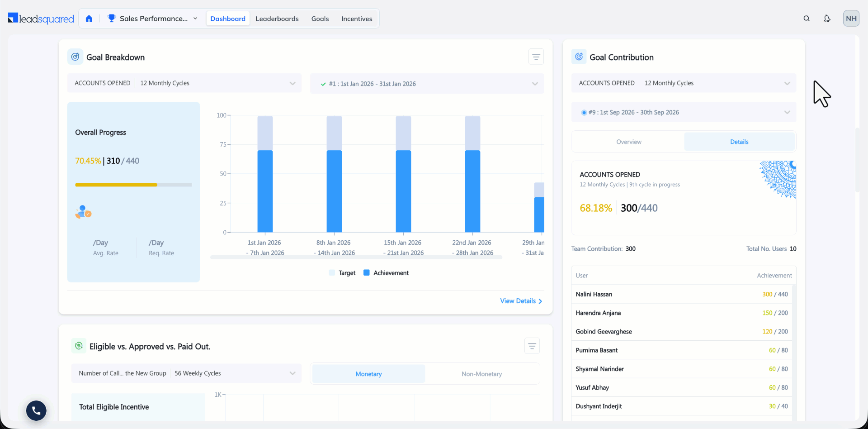Select the Gobind Geevarghese row

click(x=682, y=331)
